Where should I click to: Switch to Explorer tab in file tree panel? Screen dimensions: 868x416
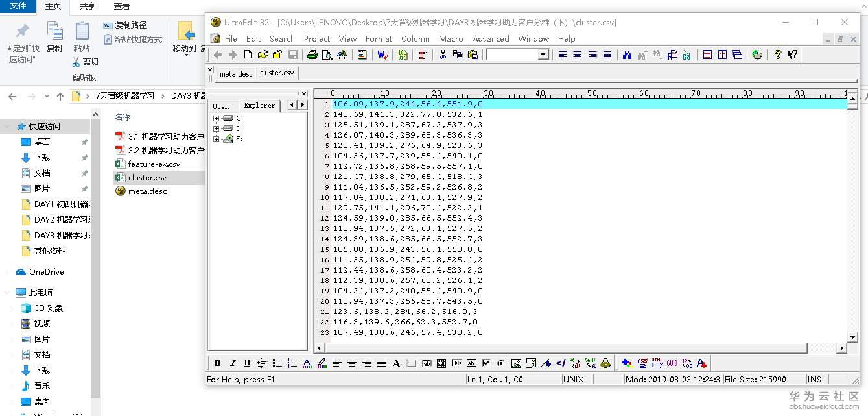pyautogui.click(x=259, y=106)
